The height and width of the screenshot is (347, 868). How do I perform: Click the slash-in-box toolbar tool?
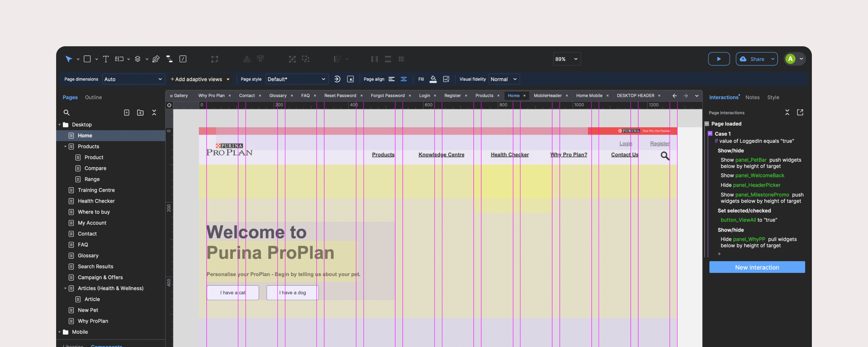(x=183, y=59)
